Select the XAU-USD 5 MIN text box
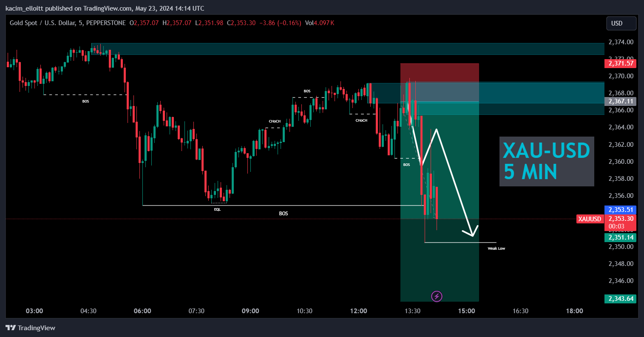The image size is (644, 337). click(547, 162)
